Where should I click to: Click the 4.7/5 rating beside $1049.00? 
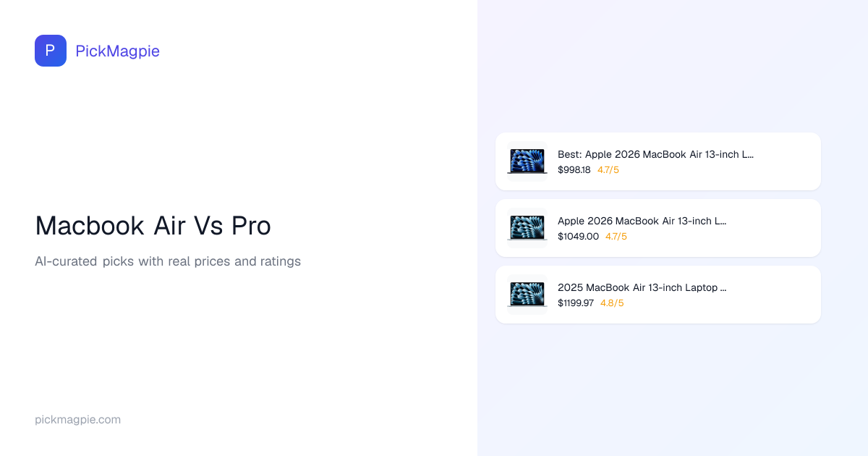pyautogui.click(x=616, y=237)
